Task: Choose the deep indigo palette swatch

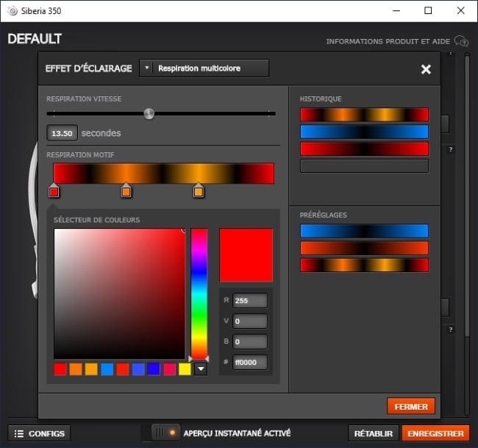Action: (x=154, y=369)
